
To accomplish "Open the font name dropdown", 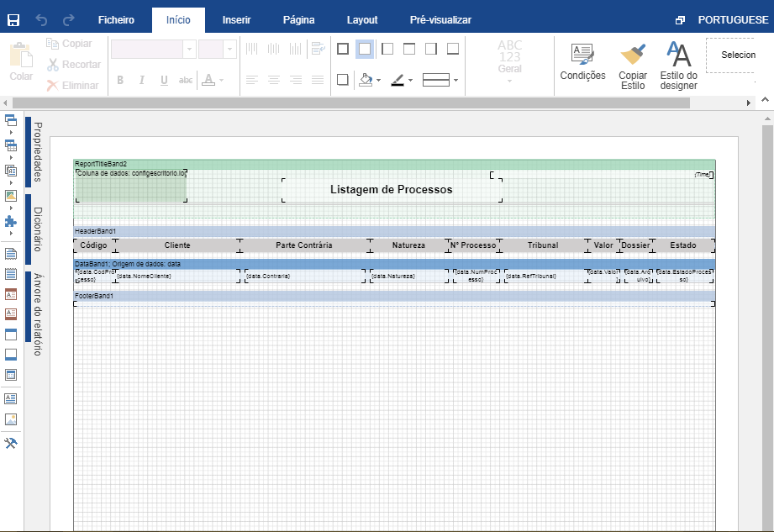I will click(x=190, y=50).
